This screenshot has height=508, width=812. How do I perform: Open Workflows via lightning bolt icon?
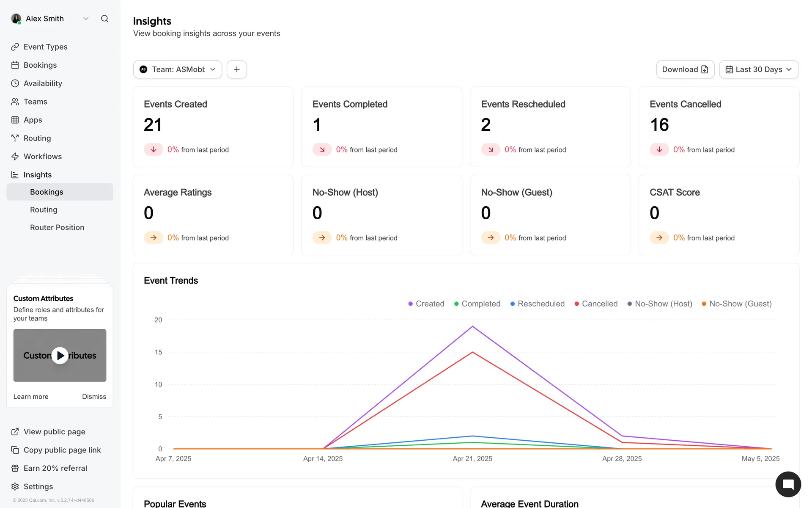coord(15,157)
